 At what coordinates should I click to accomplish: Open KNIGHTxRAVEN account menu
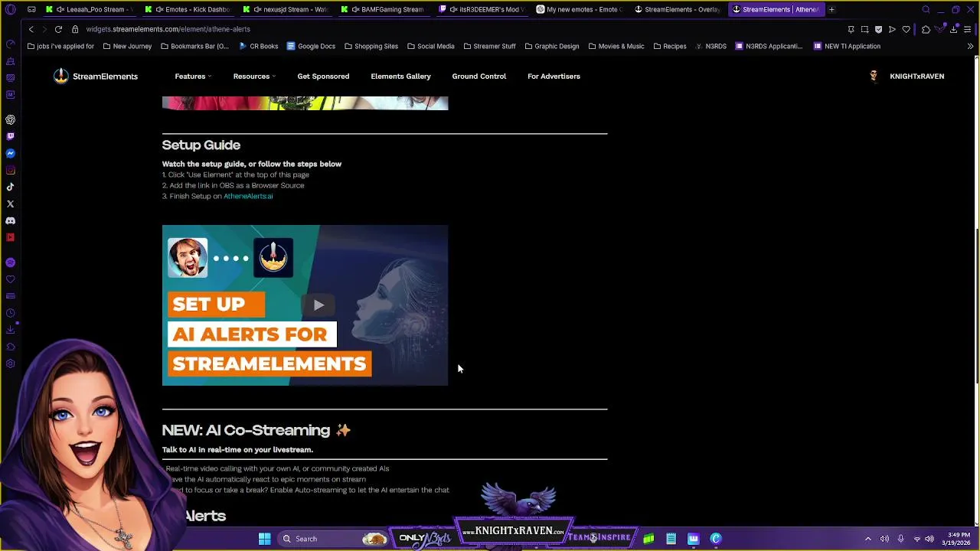(x=907, y=76)
